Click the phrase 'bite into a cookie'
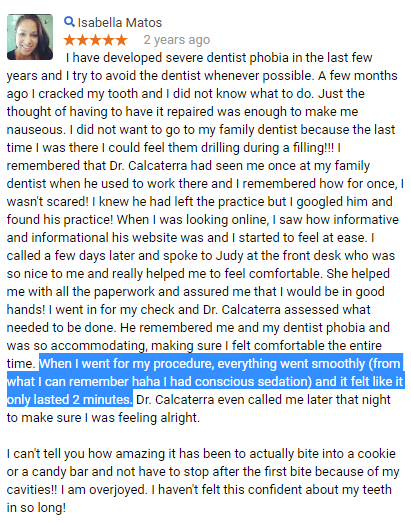This screenshot has height=523, width=411. coord(346,454)
